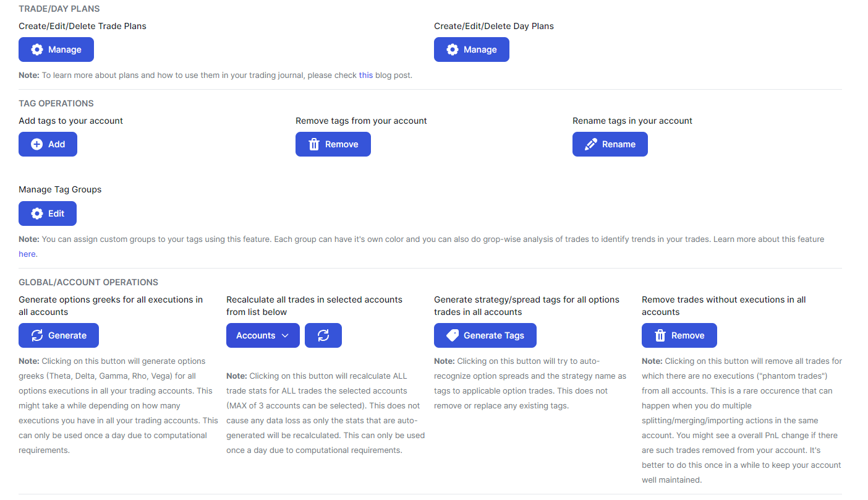
Task: Click pencil icon on Rename tags button
Action: [591, 144]
